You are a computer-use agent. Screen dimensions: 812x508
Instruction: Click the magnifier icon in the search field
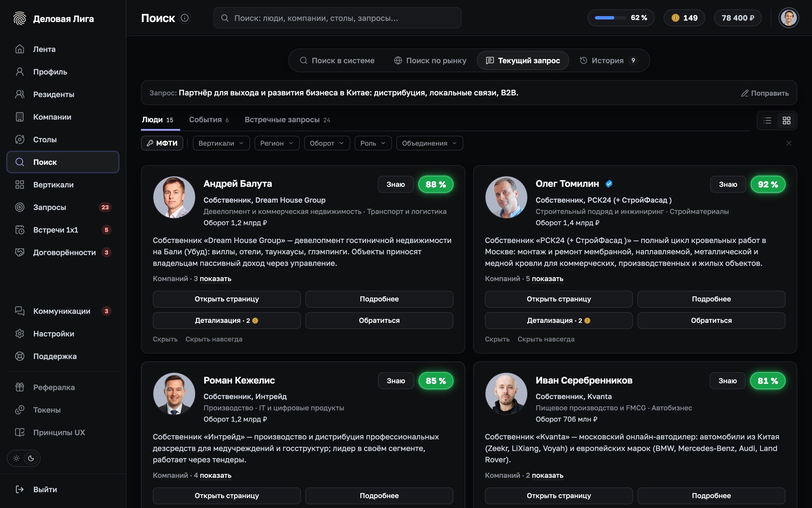(x=225, y=18)
